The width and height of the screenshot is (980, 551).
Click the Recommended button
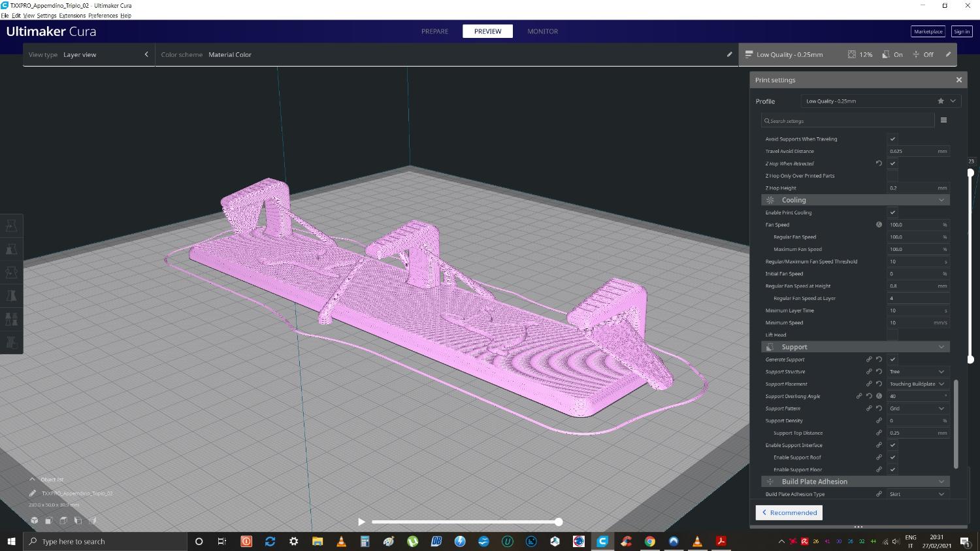(x=789, y=513)
